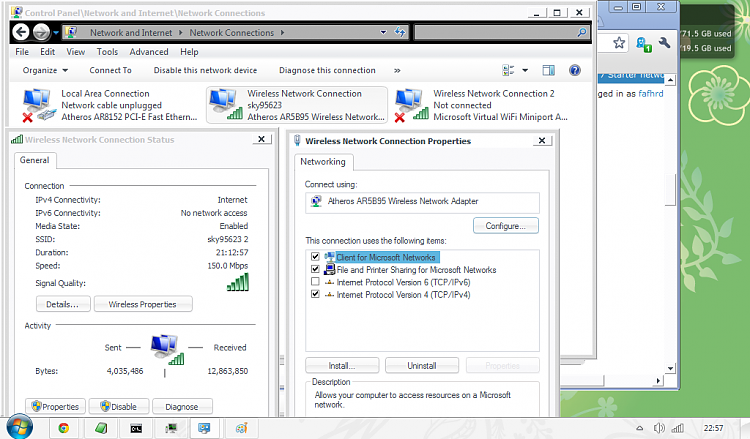Show hidden tray icons arrow
Image resolution: width=750 pixels, height=439 pixels.
[x=640, y=428]
